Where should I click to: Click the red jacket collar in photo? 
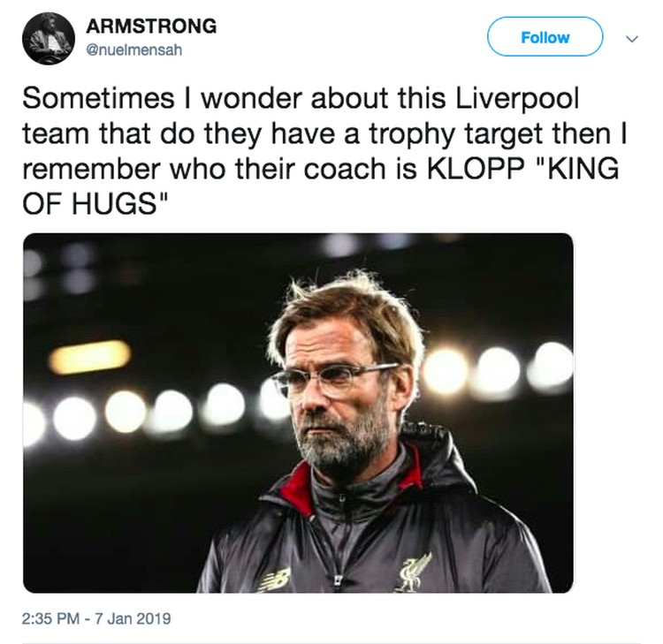[x=298, y=486]
